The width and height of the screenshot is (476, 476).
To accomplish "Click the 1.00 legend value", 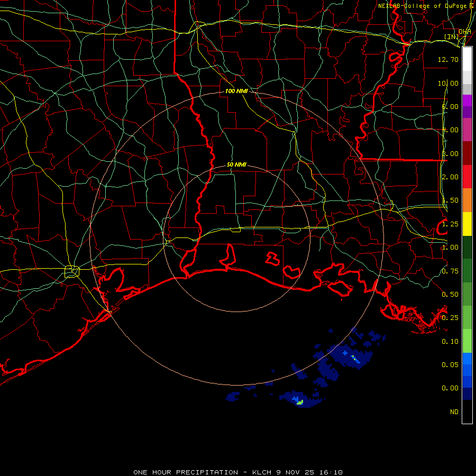I will tap(450, 248).
